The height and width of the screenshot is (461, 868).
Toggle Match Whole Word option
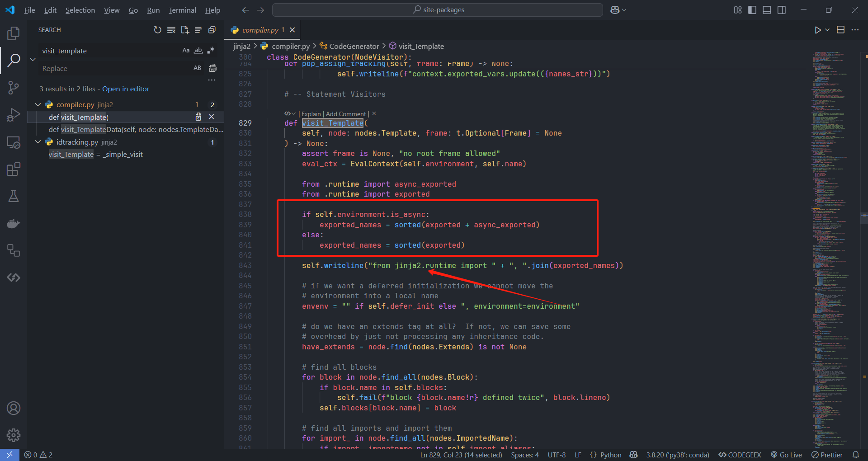(x=198, y=51)
